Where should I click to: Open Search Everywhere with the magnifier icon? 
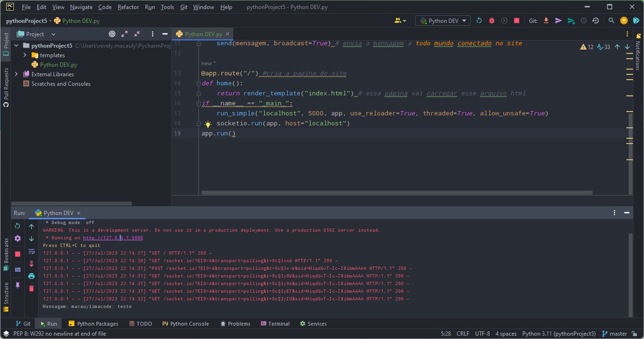tap(611, 21)
